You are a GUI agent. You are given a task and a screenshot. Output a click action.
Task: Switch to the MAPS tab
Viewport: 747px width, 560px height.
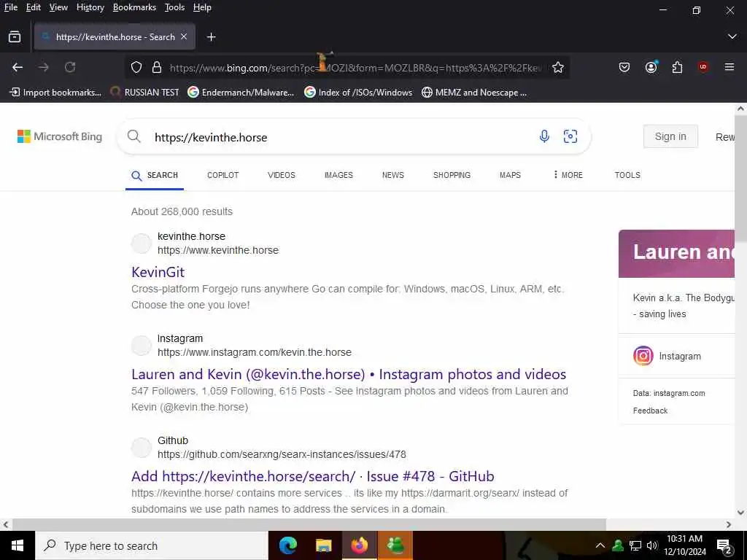tap(510, 175)
